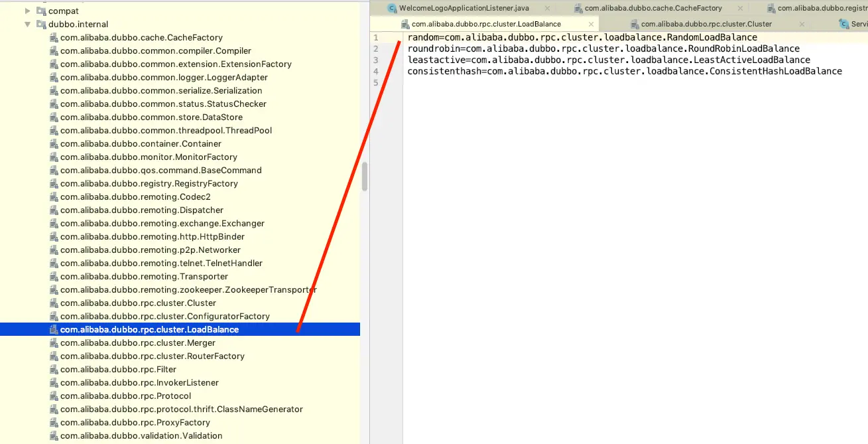The image size is (868, 444).
Task: Open com.alibaba.dubbo.common.compiler.Compiler file
Action: tap(156, 51)
